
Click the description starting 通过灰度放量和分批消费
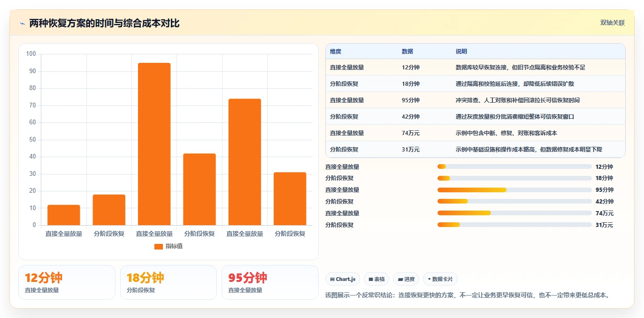coord(515,117)
